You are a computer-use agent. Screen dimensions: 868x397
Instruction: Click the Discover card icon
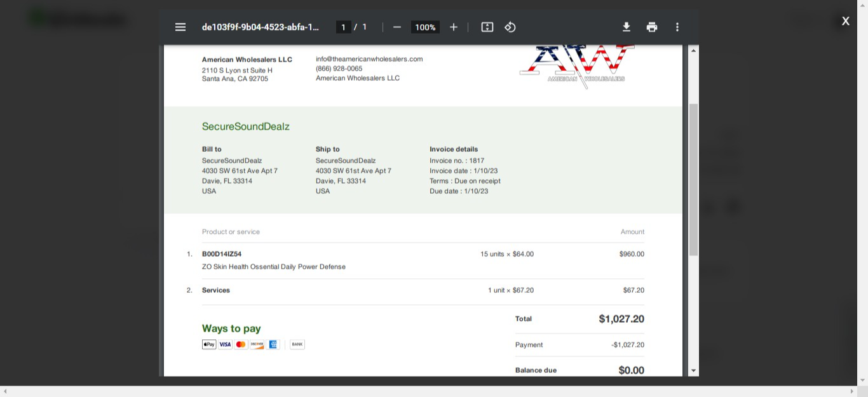click(257, 344)
